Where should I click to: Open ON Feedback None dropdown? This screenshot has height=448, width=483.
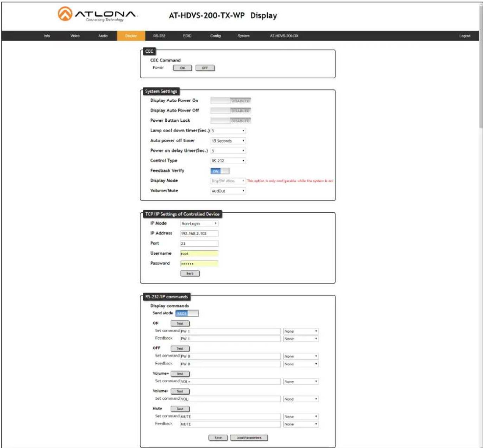(x=301, y=339)
